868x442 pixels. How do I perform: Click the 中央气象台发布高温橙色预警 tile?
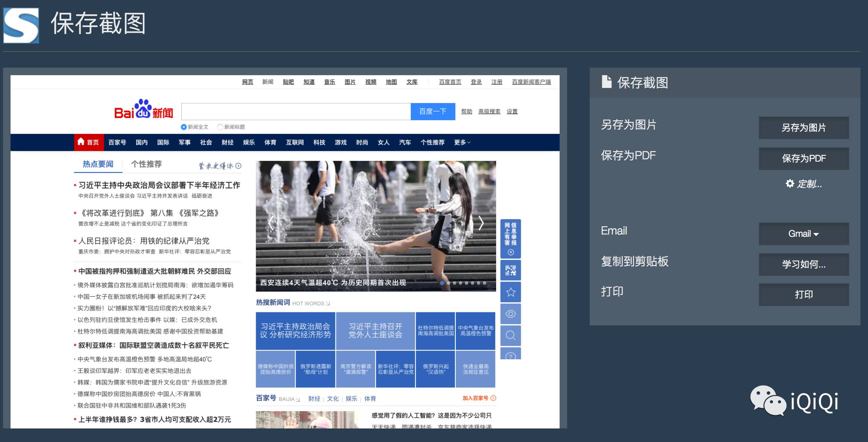(x=476, y=331)
